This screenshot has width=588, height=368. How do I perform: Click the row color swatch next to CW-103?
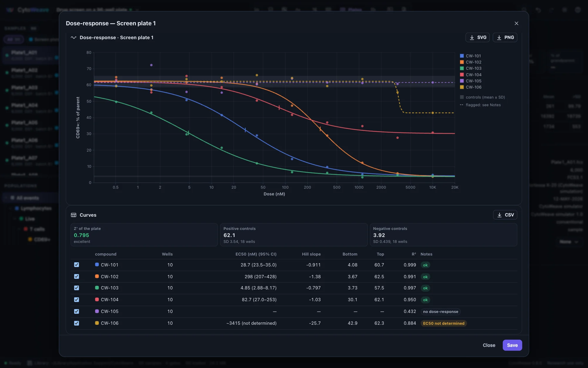click(97, 288)
